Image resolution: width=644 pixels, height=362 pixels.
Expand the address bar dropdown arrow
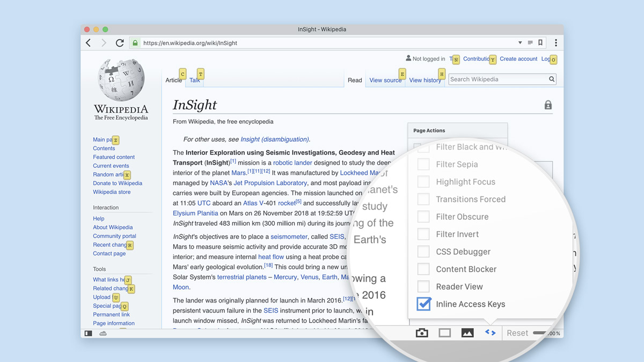point(520,43)
